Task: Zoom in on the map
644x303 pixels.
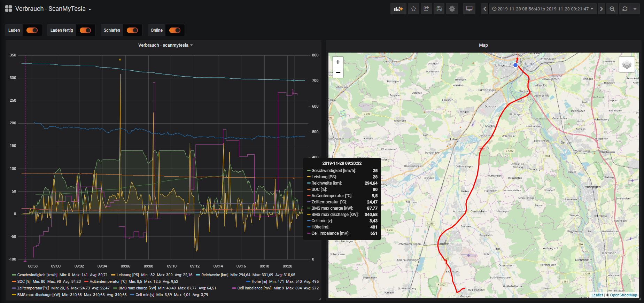Action: click(338, 62)
